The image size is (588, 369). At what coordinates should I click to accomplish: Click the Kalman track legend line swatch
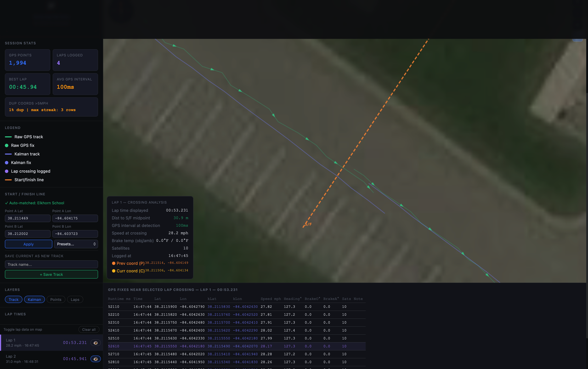(x=8, y=154)
